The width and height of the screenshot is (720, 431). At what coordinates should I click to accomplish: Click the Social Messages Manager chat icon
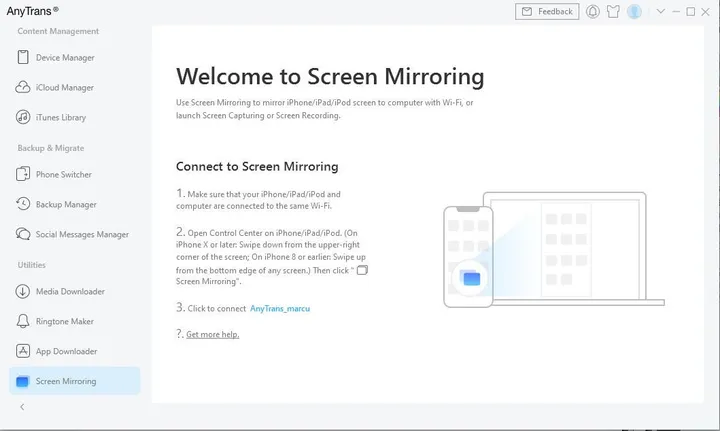click(x=23, y=234)
